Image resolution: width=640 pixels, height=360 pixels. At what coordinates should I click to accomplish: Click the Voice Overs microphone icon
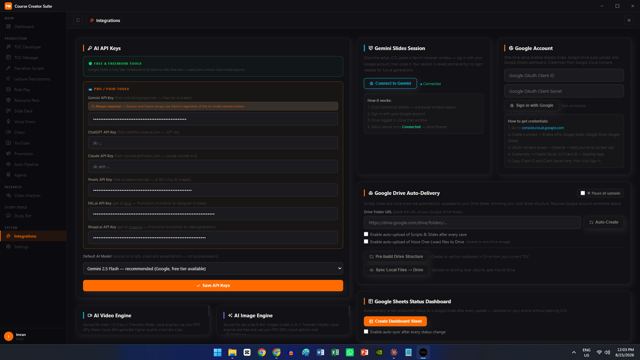click(8, 122)
